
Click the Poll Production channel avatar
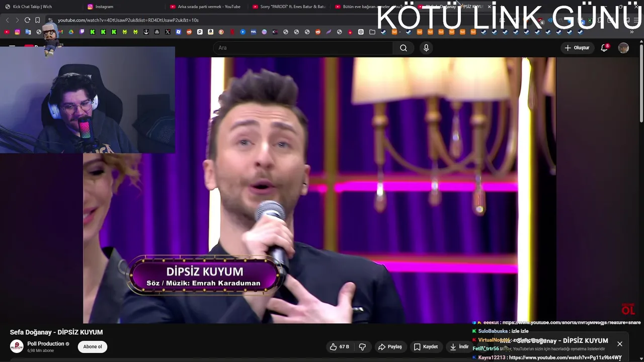click(17, 346)
